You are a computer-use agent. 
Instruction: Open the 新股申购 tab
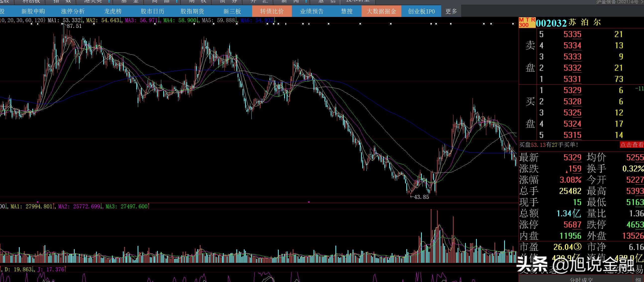coord(33,11)
